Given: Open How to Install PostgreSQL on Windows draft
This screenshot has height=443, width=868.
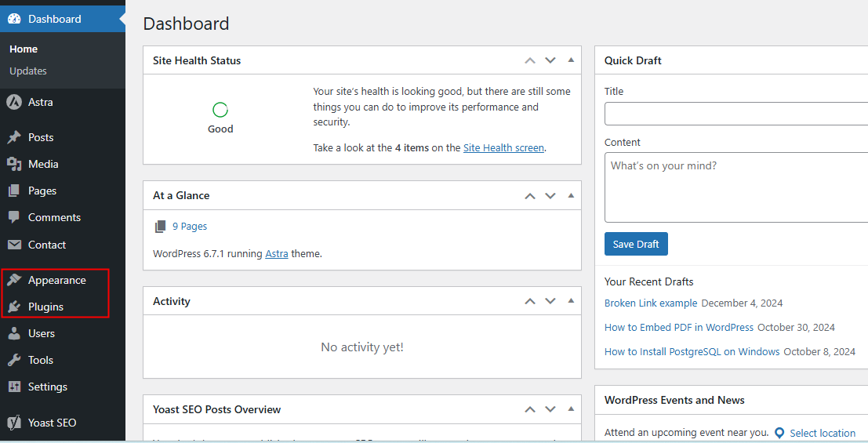Looking at the screenshot, I should pos(692,351).
